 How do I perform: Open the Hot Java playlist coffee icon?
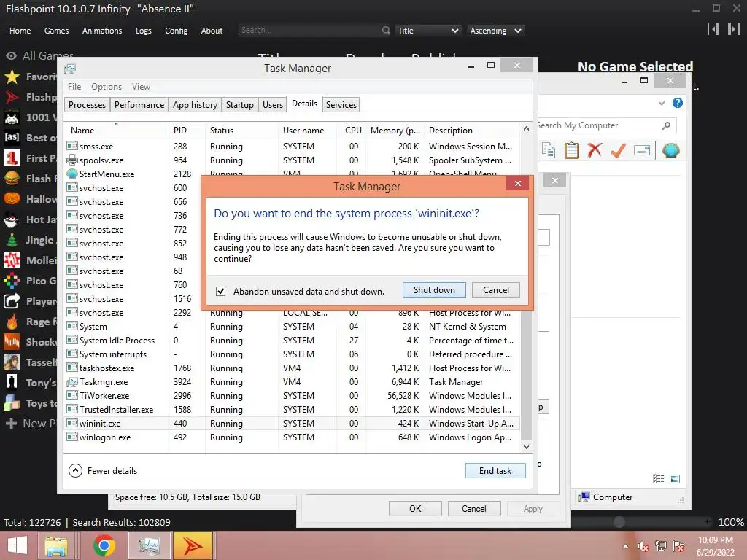point(12,219)
